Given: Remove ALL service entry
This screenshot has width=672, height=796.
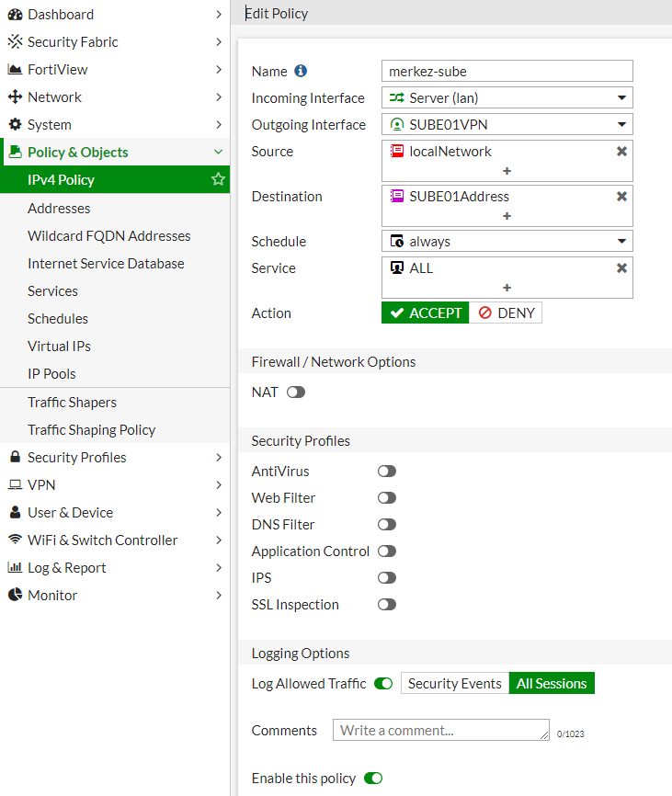Looking at the screenshot, I should click(621, 268).
